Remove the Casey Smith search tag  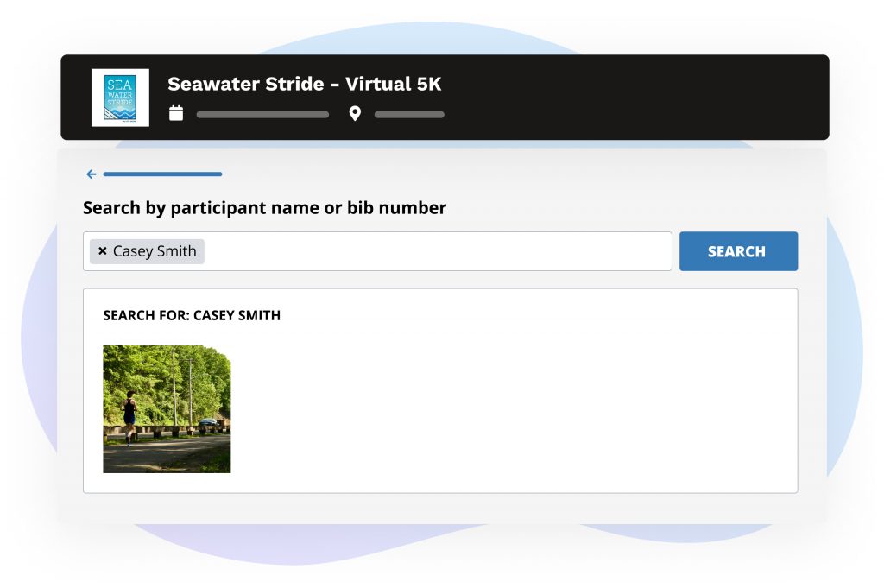[x=103, y=251]
